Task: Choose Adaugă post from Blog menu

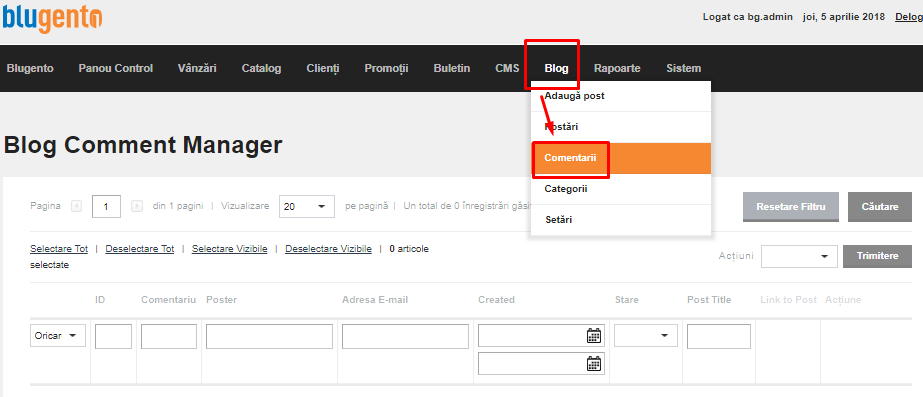Action: click(621, 96)
